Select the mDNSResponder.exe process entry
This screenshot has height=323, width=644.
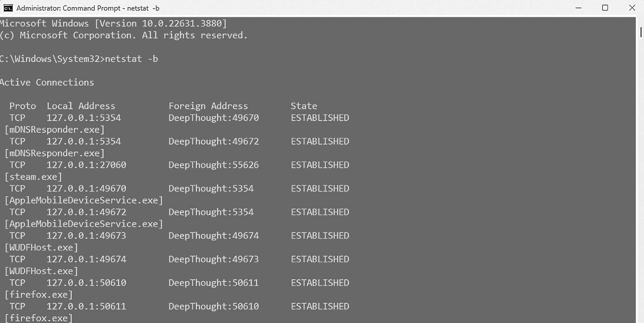[54, 129]
